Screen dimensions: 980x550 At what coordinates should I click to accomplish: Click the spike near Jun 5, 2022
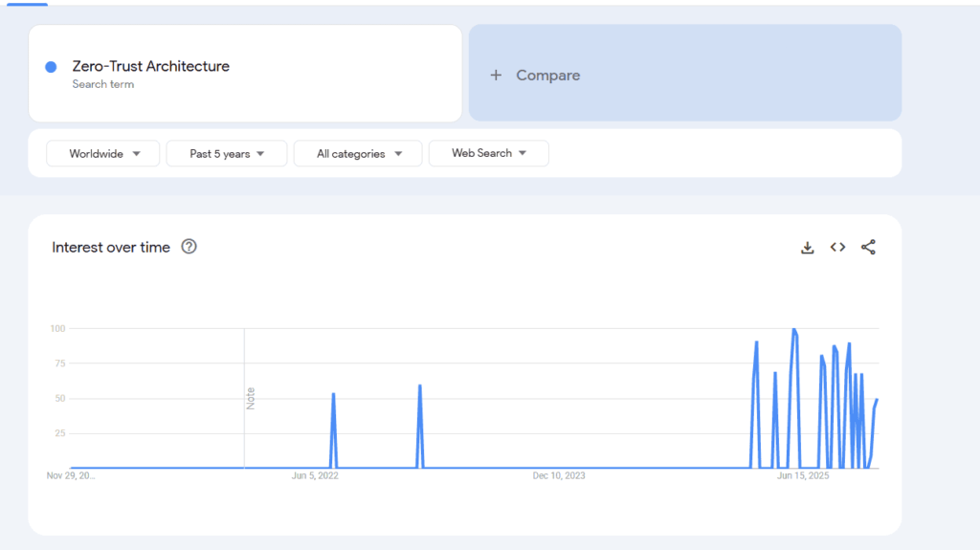(x=333, y=394)
